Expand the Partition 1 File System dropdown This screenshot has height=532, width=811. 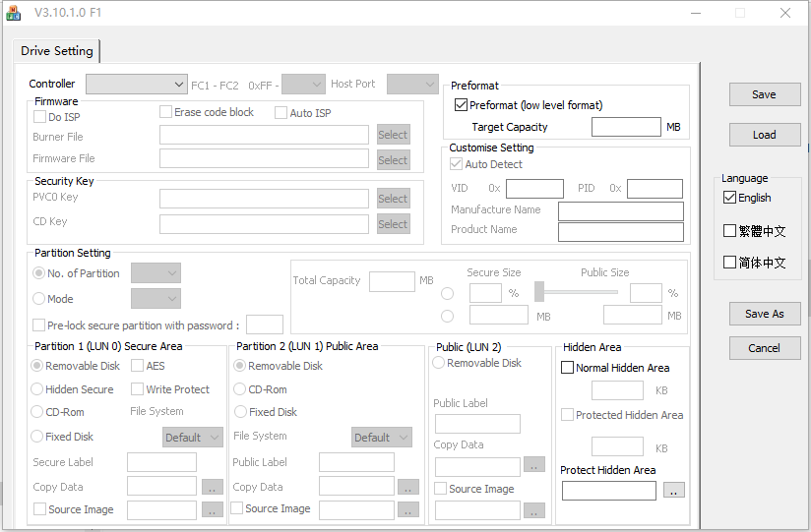click(x=192, y=438)
